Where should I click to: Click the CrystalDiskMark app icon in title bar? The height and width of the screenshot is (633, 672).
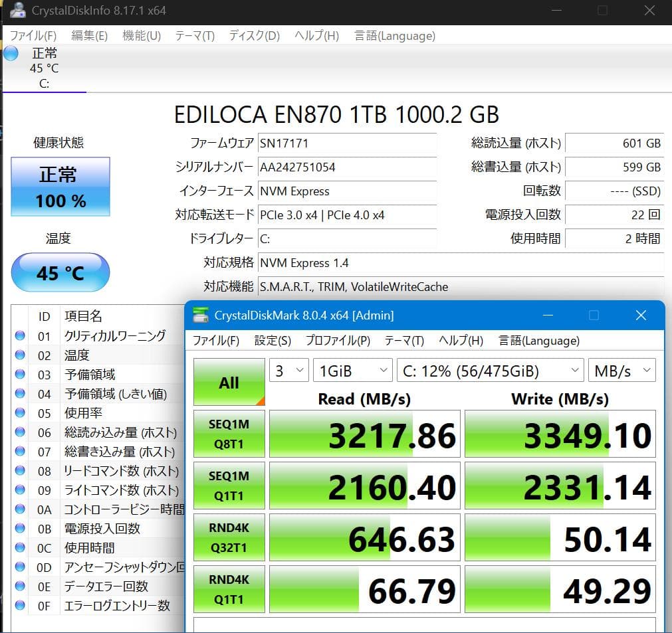click(x=201, y=316)
